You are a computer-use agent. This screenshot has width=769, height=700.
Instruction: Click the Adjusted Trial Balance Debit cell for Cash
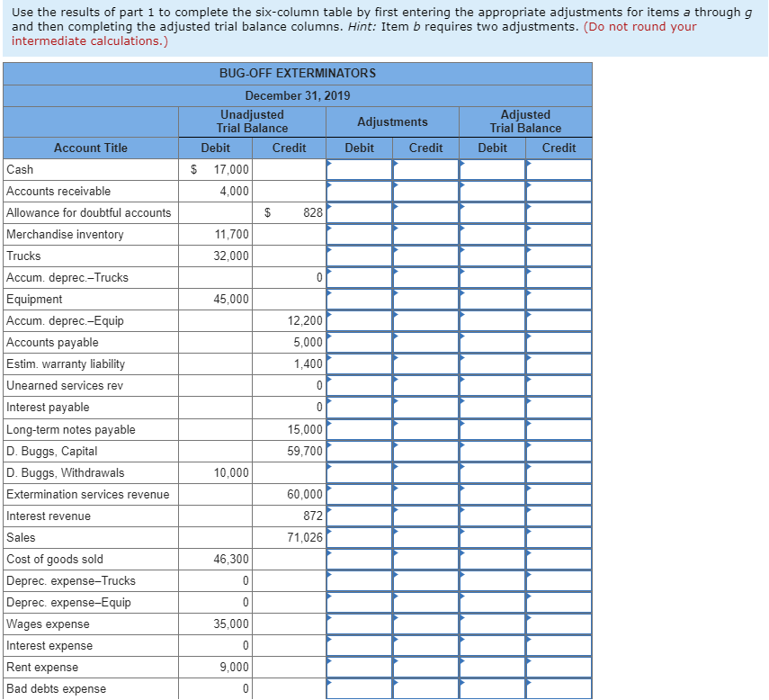pos(493,169)
